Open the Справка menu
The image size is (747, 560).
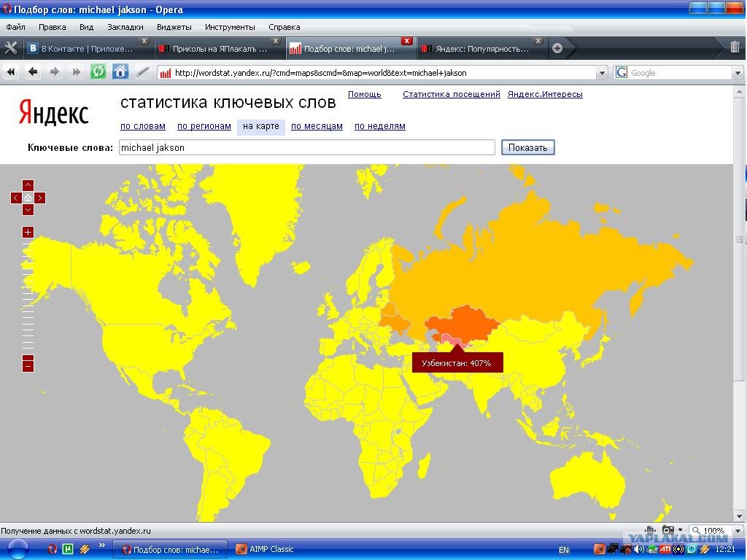285,27
